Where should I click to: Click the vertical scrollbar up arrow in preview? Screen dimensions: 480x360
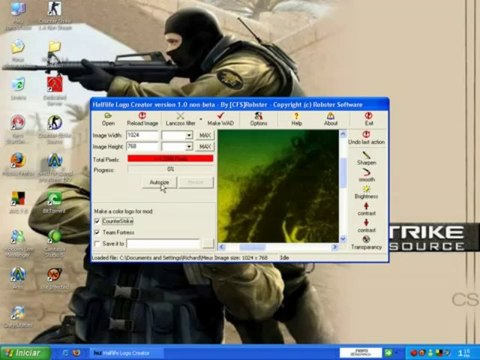(x=343, y=134)
